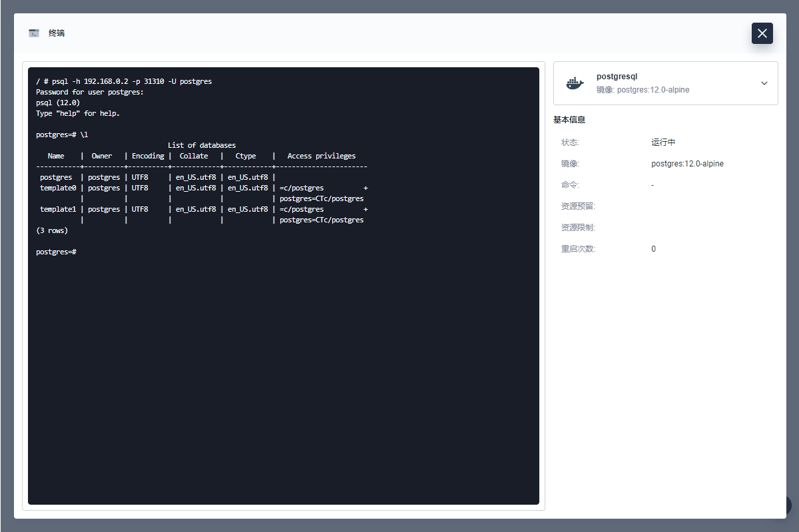Click the final empty postgres=# prompt
Screen dimensions: 799x532
pos(56,252)
